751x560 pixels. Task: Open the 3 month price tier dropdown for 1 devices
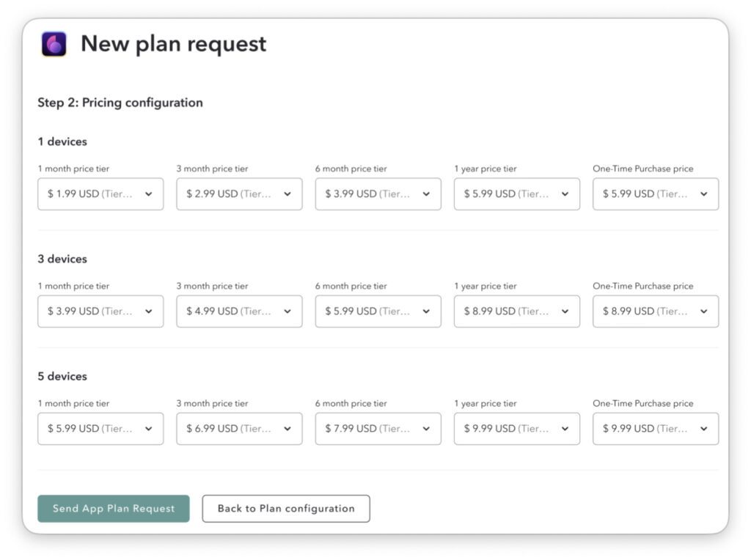coord(238,194)
